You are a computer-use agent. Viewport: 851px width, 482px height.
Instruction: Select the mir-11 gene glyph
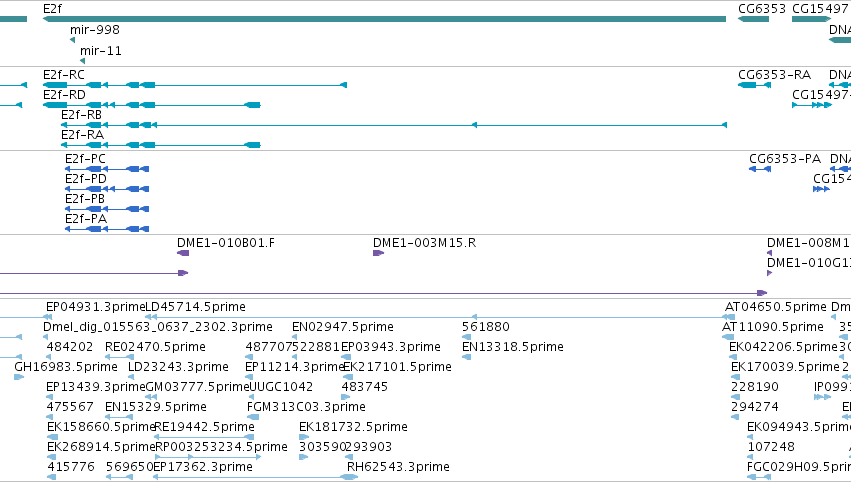(x=82, y=61)
